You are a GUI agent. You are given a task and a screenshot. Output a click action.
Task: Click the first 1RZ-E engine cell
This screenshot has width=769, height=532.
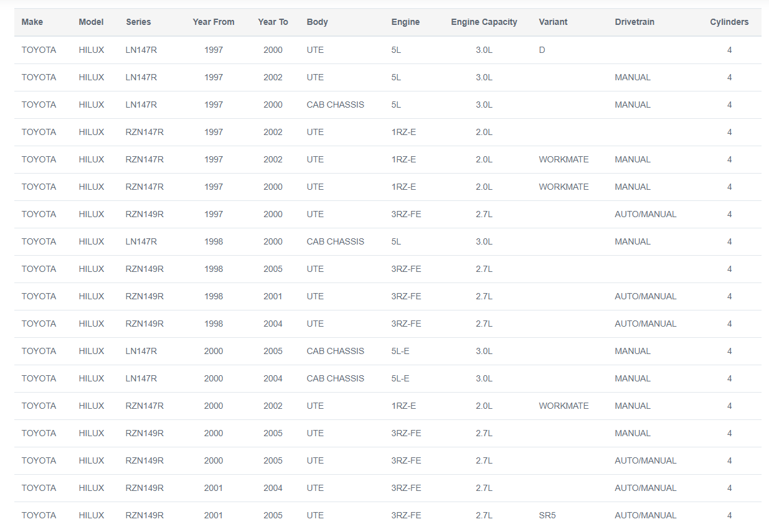click(x=403, y=132)
